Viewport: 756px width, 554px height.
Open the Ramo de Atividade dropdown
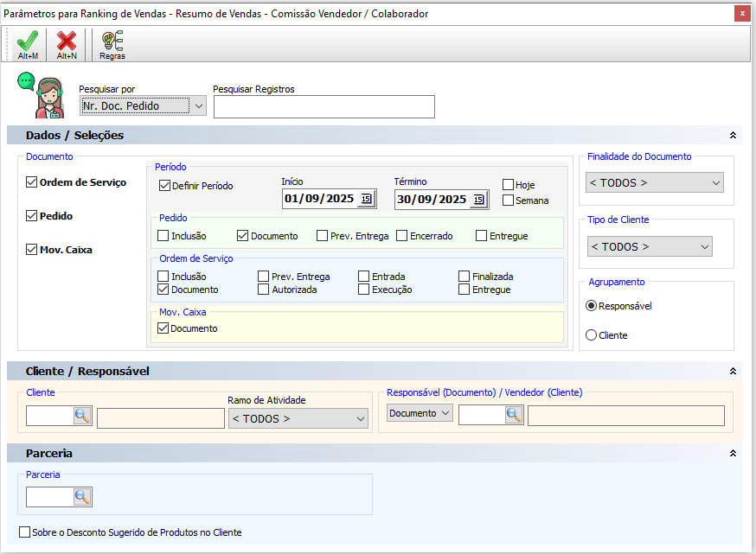[298, 418]
